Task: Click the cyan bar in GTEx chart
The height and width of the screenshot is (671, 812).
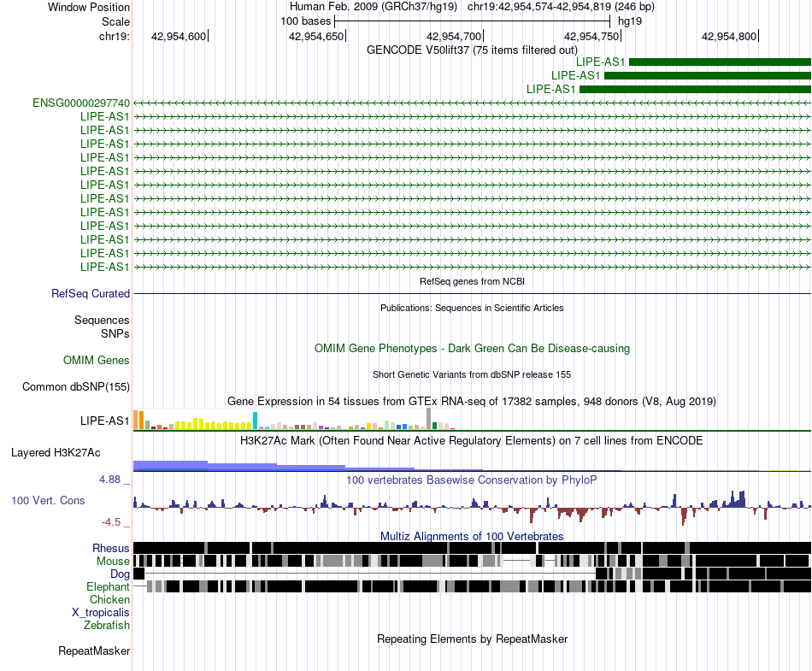Action: (255, 421)
